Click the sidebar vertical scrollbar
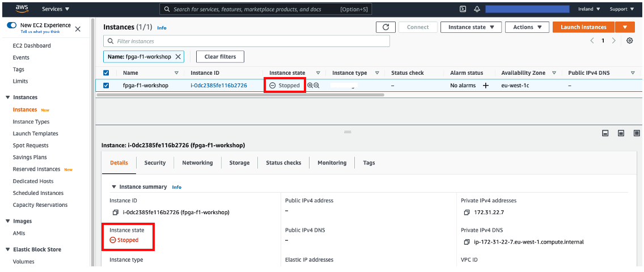The width and height of the screenshot is (644, 272). (x=92, y=143)
